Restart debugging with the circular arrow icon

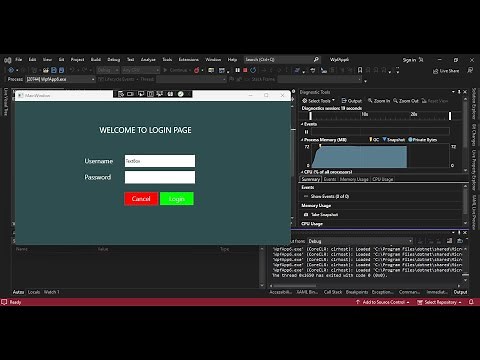coord(253,70)
